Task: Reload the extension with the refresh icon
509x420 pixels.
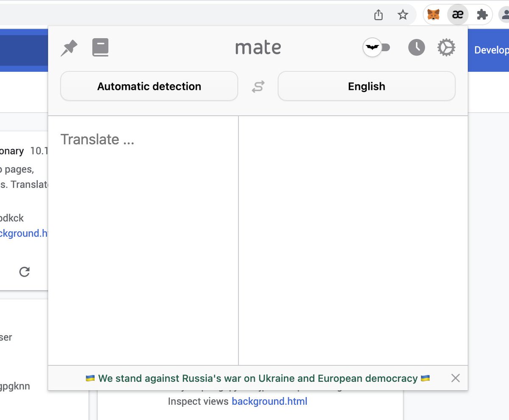Action: (x=25, y=272)
